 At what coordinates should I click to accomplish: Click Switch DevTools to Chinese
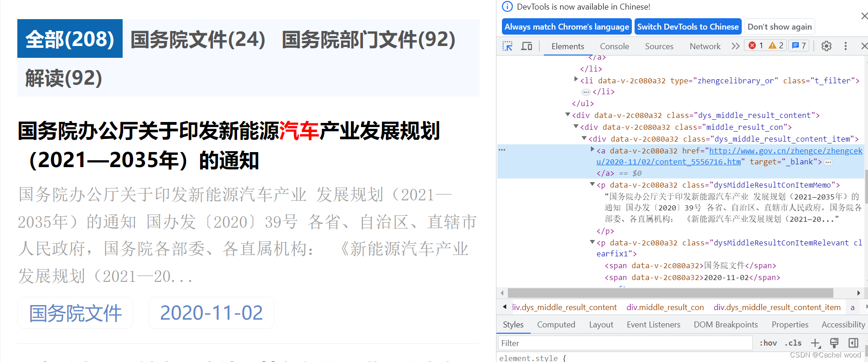pyautogui.click(x=688, y=26)
